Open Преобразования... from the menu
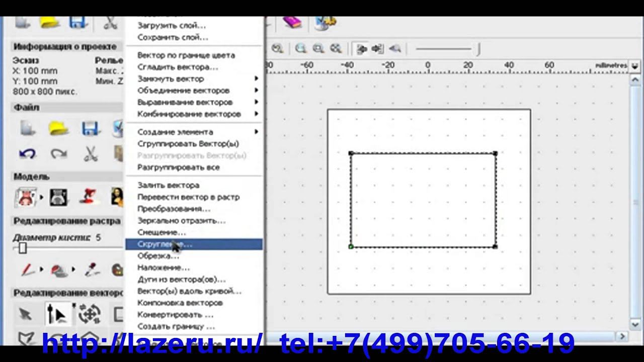The image size is (644, 362). (194, 209)
